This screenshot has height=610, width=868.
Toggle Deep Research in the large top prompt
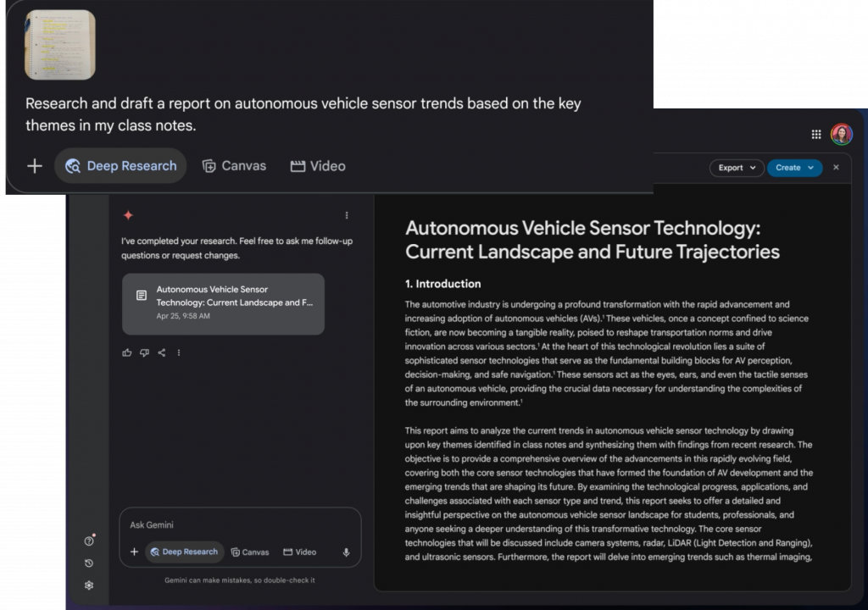121,166
